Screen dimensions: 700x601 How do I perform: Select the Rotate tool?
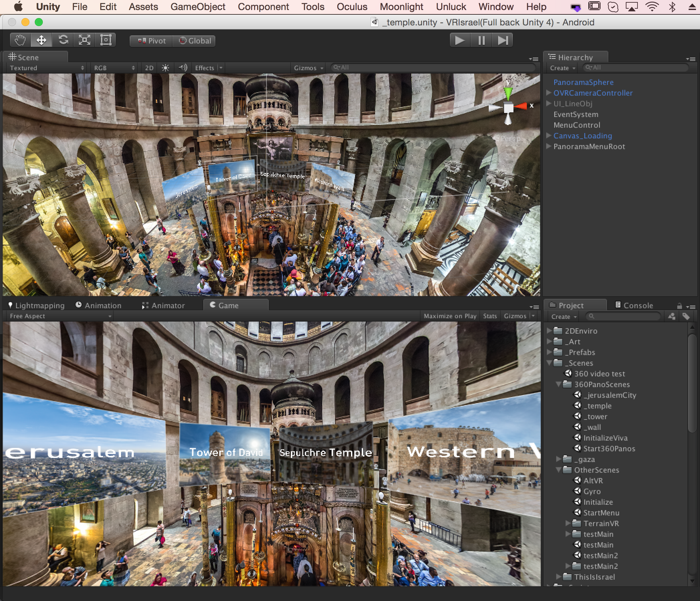coord(63,40)
